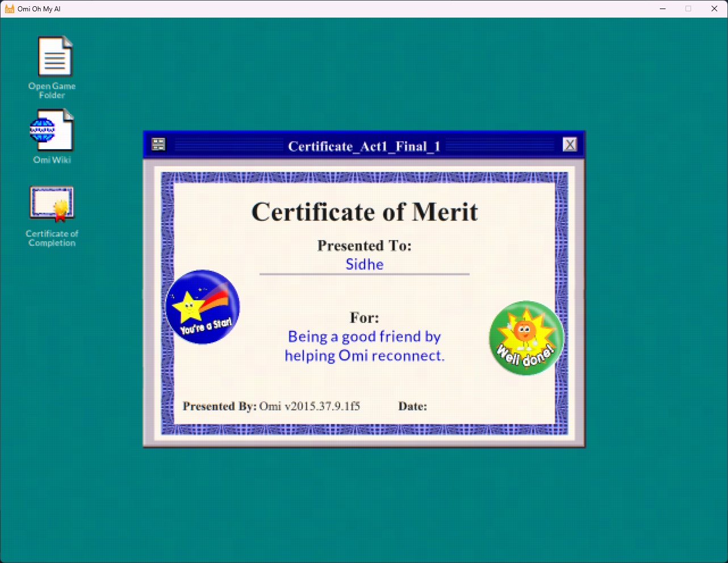Click the "Omi Wiki" icon label

(x=52, y=160)
